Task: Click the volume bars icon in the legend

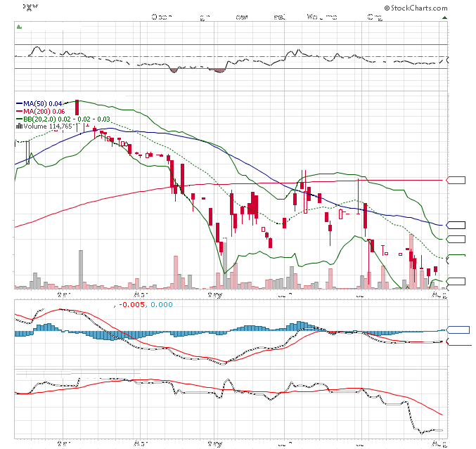Action: [x=19, y=126]
